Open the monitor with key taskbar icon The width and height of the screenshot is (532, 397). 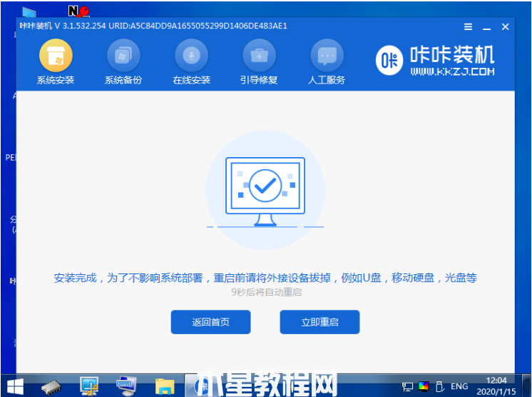(x=89, y=386)
